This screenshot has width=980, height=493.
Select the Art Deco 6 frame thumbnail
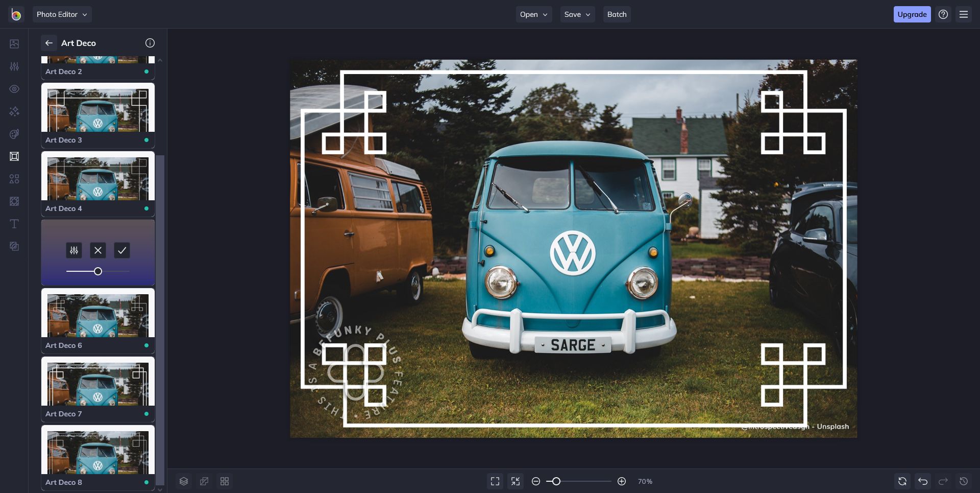click(98, 321)
